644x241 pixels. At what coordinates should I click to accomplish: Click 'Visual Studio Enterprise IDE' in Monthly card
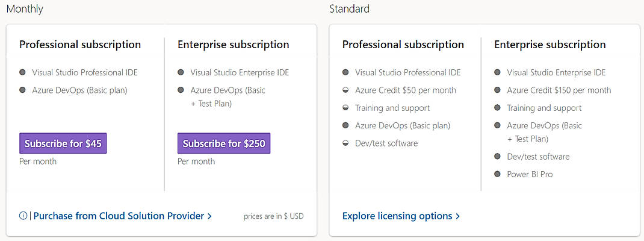pyautogui.click(x=240, y=72)
